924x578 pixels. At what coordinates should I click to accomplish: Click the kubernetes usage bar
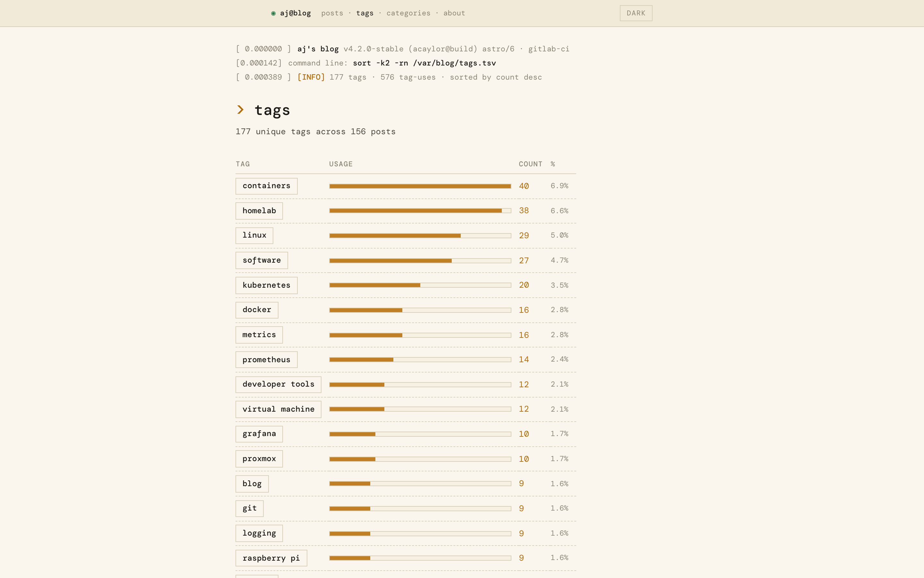pyautogui.click(x=420, y=285)
